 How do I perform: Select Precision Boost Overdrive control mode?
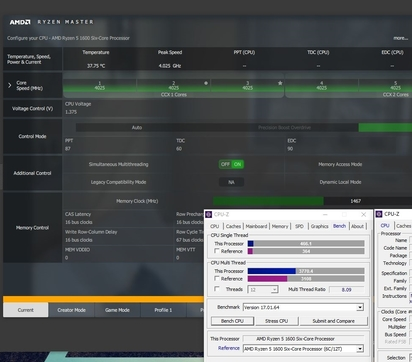[284, 127]
